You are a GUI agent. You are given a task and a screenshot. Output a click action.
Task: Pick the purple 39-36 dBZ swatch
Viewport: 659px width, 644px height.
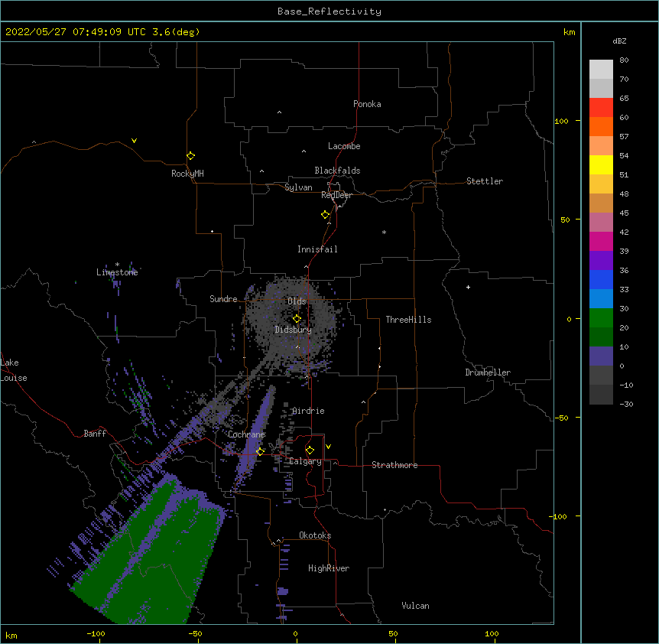click(x=601, y=260)
